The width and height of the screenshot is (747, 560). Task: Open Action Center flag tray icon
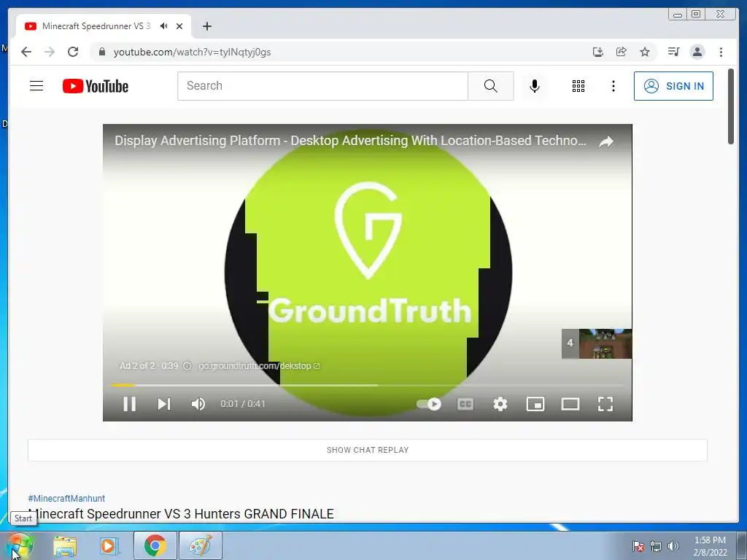coord(638,546)
